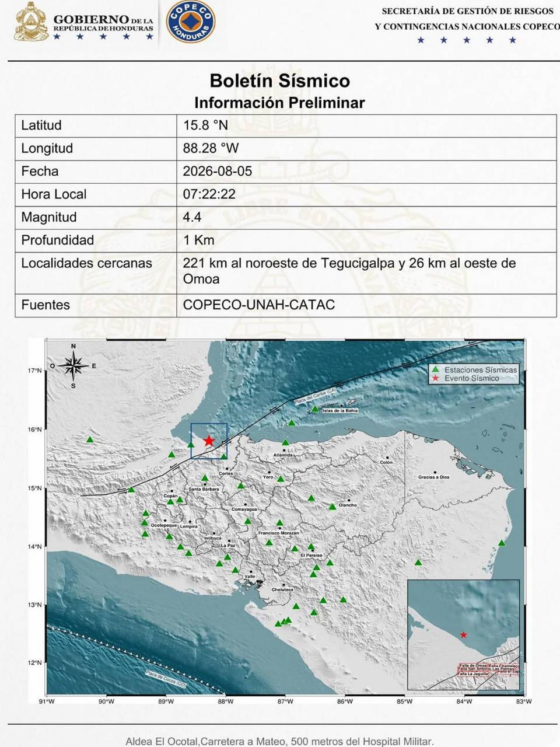Click the green triangle in the legend
Screen dimensions: 560x747
click(x=435, y=369)
